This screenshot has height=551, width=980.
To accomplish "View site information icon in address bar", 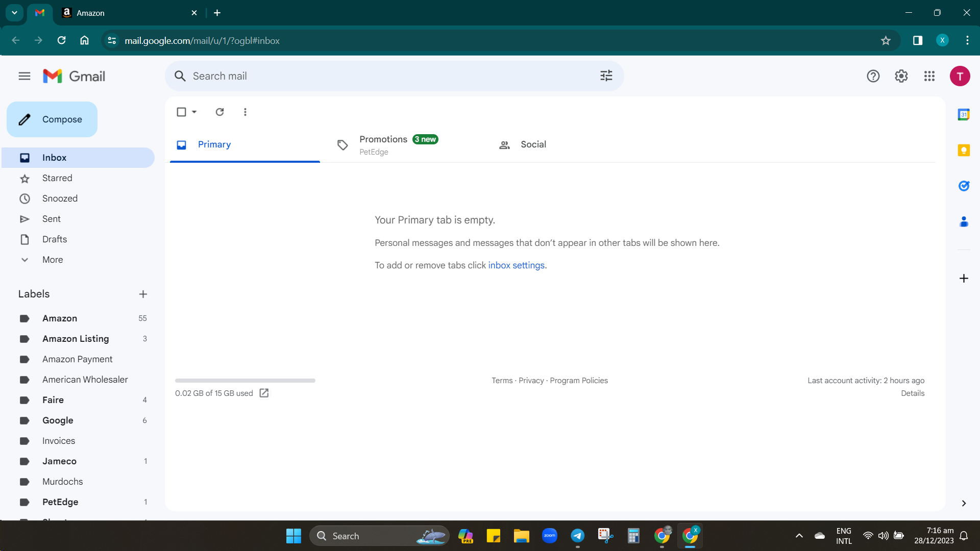I will [x=112, y=40].
